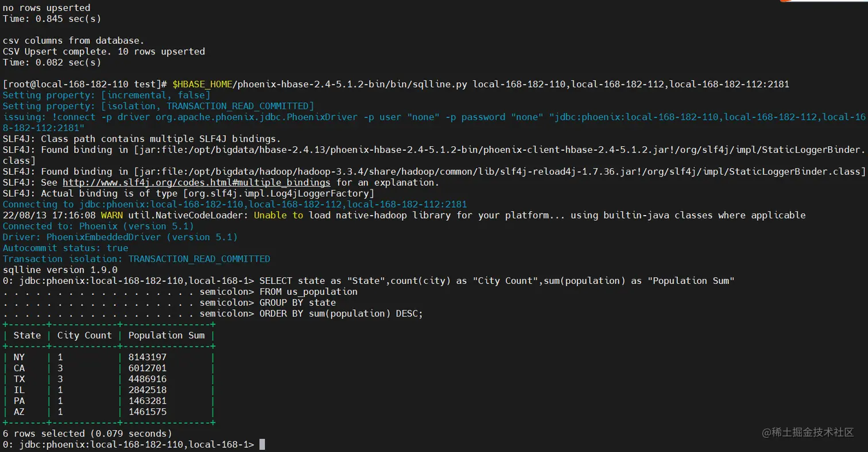Click the "City Count" column header
Screen dimensions: 868x452
(84, 335)
